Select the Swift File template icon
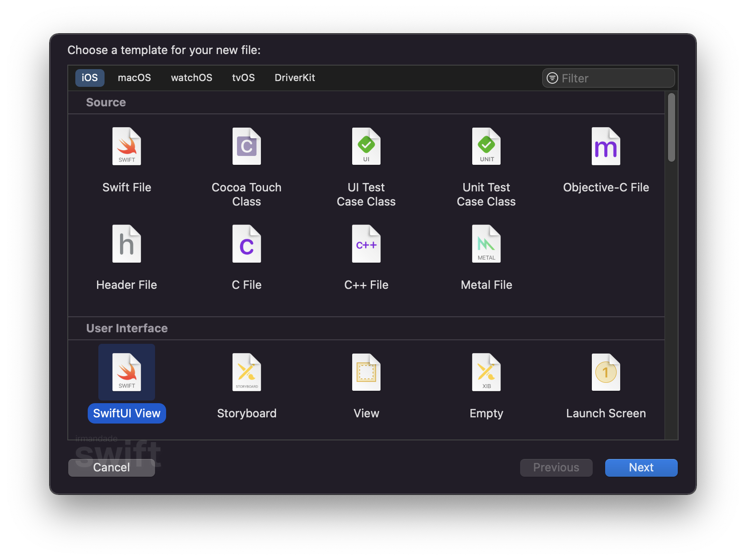The height and width of the screenshot is (560, 746). tap(127, 146)
